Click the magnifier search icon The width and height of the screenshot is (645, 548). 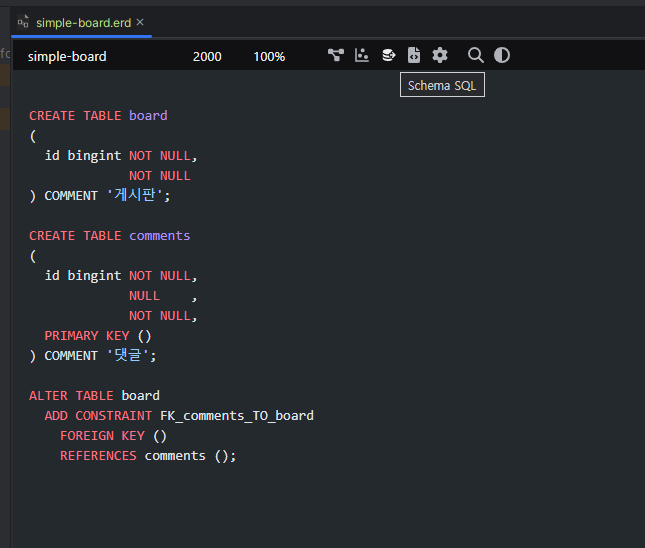coord(476,55)
